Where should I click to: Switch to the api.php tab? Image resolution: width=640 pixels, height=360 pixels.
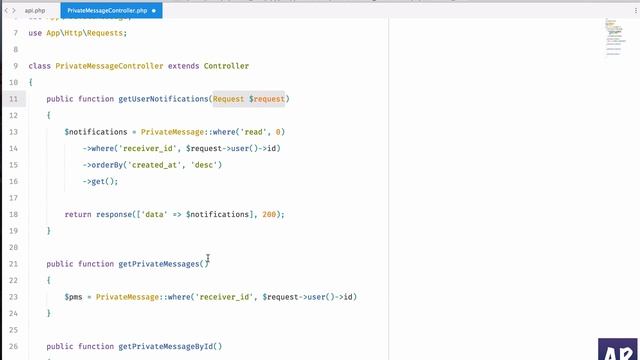[x=35, y=11]
